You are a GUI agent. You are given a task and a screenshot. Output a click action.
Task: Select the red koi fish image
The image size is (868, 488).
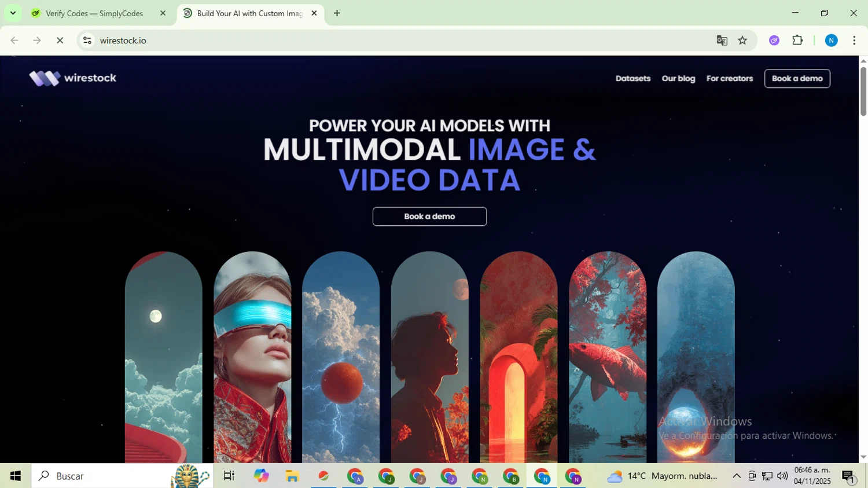pyautogui.click(x=608, y=357)
